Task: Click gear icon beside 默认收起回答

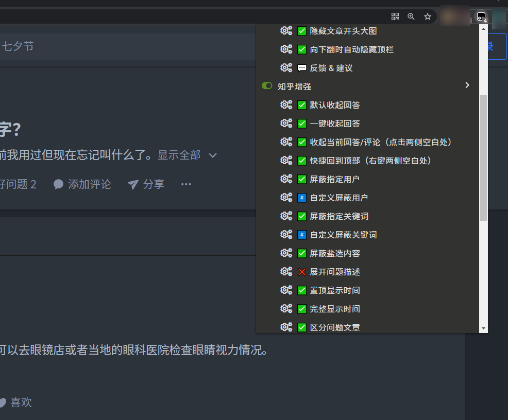Action: click(286, 105)
